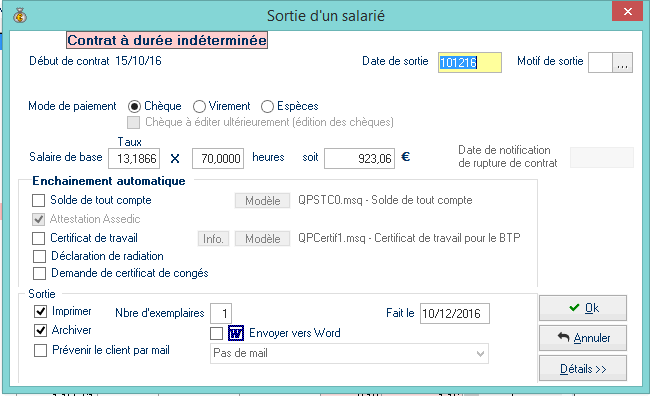Click the Word icon beside Envoyer vers Word
The image size is (650, 396).
click(x=236, y=333)
